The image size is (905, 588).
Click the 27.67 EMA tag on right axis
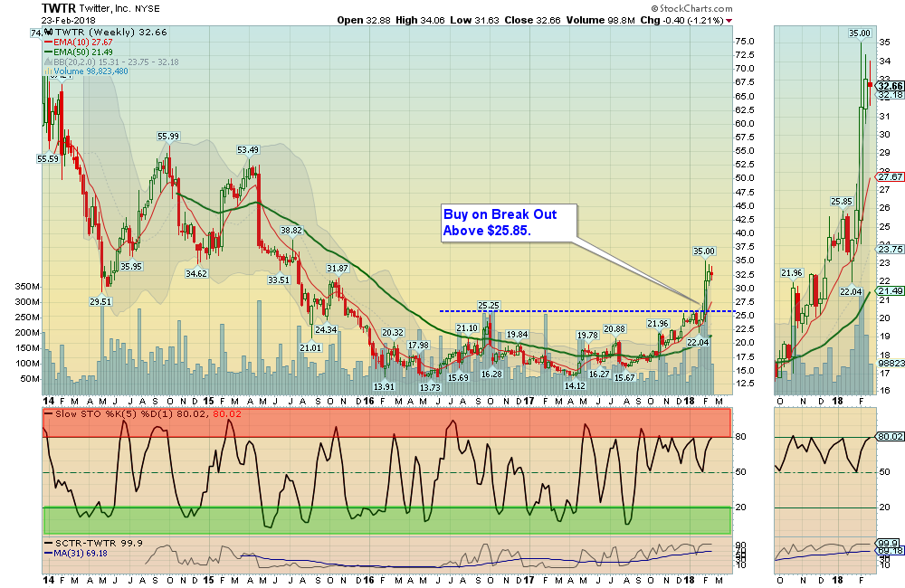[x=891, y=176]
